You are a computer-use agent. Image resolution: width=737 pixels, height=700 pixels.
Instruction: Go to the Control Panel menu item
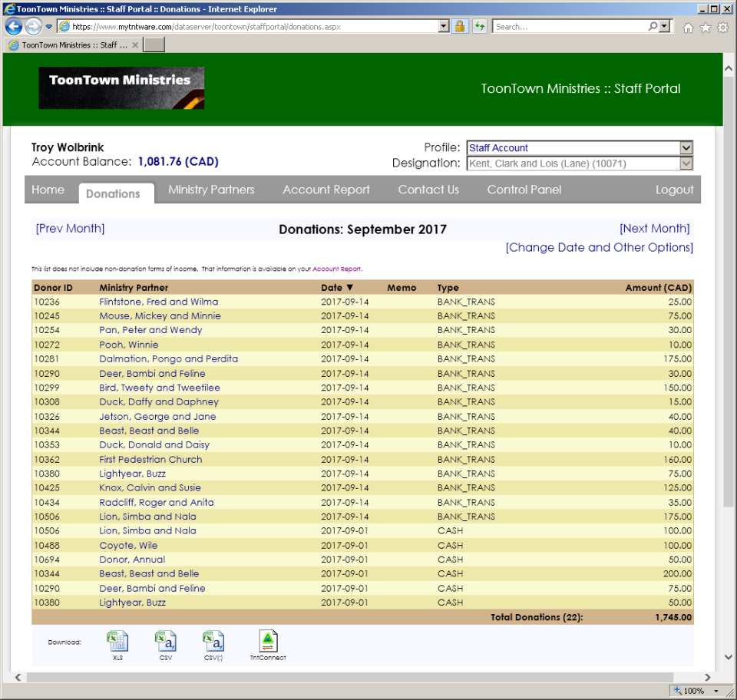[524, 190]
